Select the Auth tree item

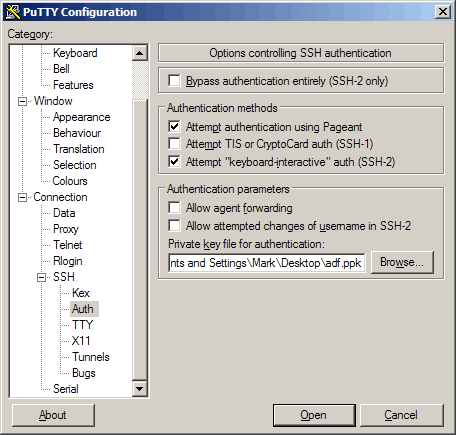tap(83, 309)
